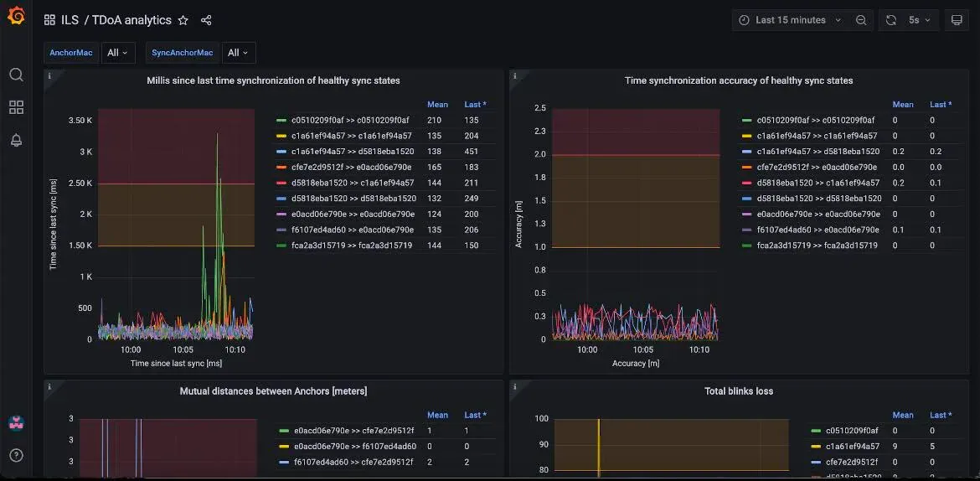Toggle cfe7e2d9512f series in blinks loss legend
Screen dimensions: 980x481
pos(852,462)
